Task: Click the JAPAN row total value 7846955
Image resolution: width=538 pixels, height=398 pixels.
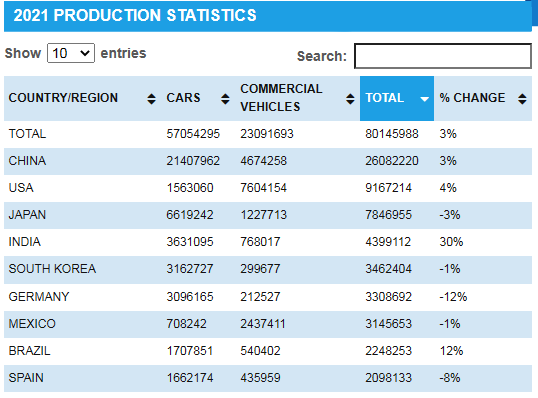Action: coord(388,215)
